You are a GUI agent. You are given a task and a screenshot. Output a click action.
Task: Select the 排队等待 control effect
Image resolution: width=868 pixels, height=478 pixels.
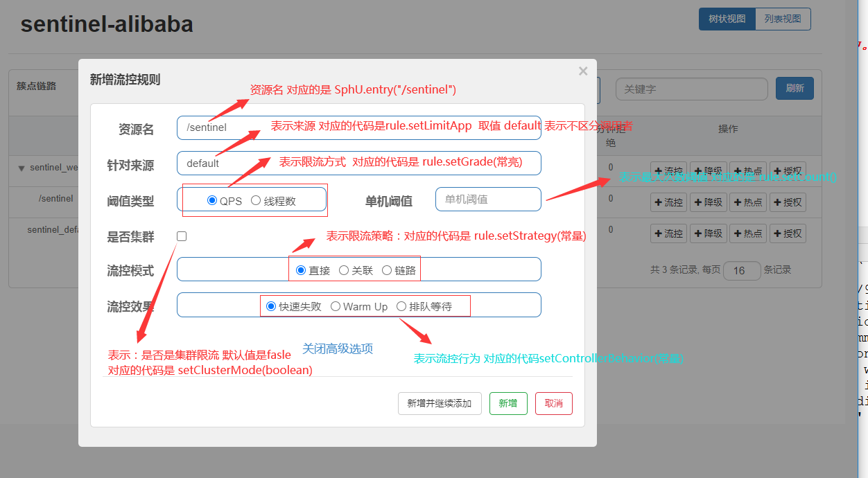[401, 306]
